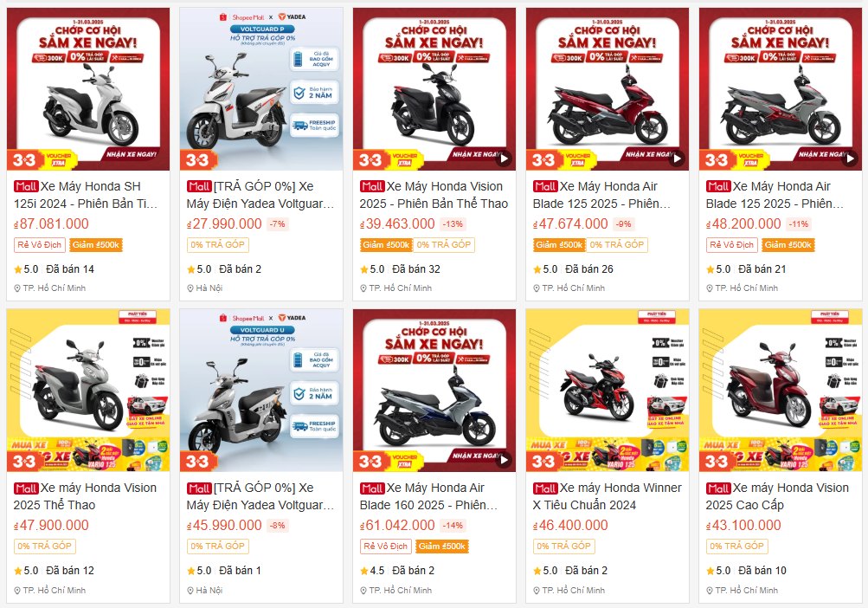Click the Rẻ Vô Địch tag on Honda SH listing
868x608 pixels.
(39, 245)
